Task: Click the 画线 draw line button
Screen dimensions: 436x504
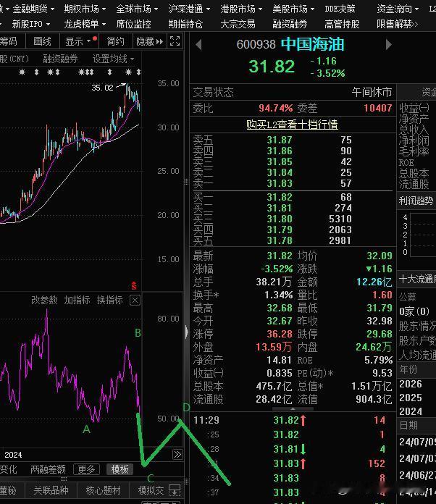Action: [42, 41]
